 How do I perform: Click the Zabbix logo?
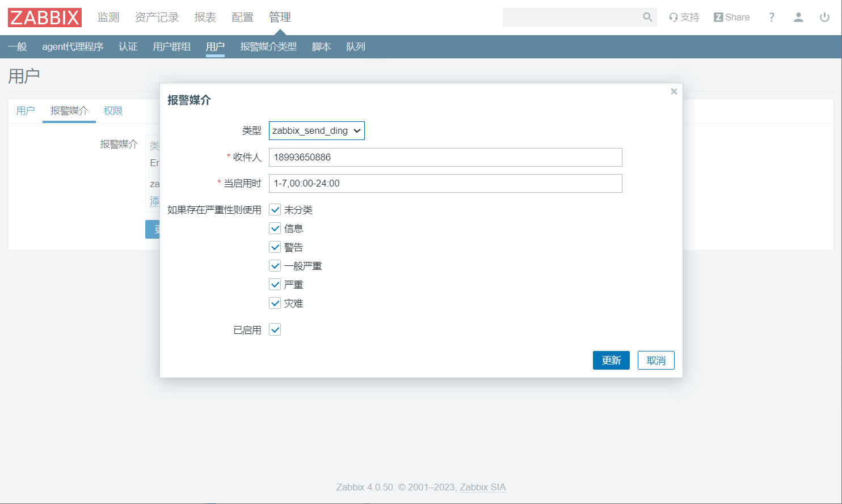[45, 18]
